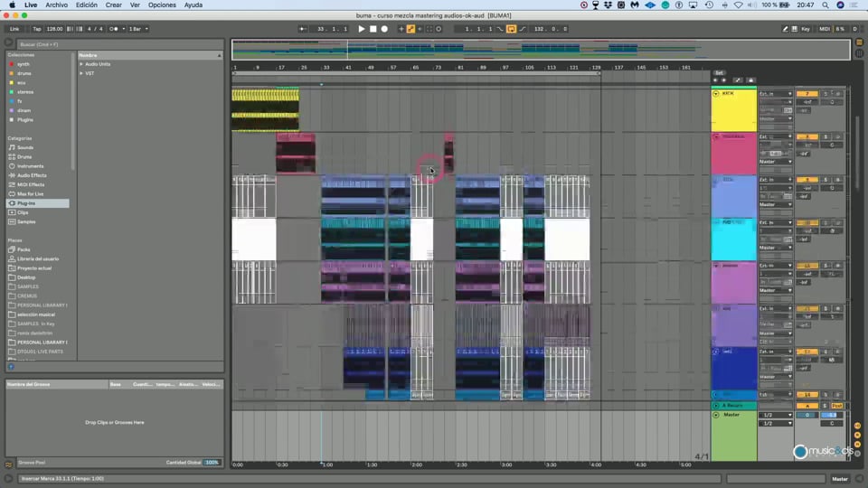This screenshot has width=868, height=488.
Task: Click the Set locator button
Action: point(719,73)
